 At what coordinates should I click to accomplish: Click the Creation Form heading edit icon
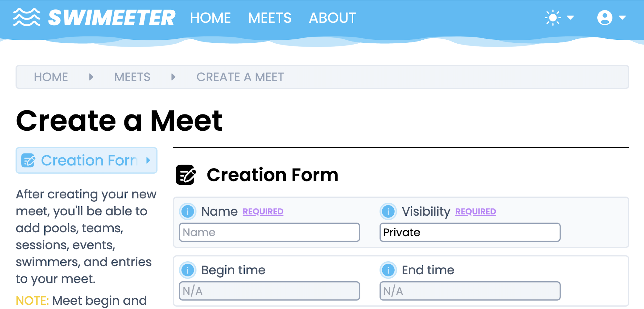tap(186, 175)
